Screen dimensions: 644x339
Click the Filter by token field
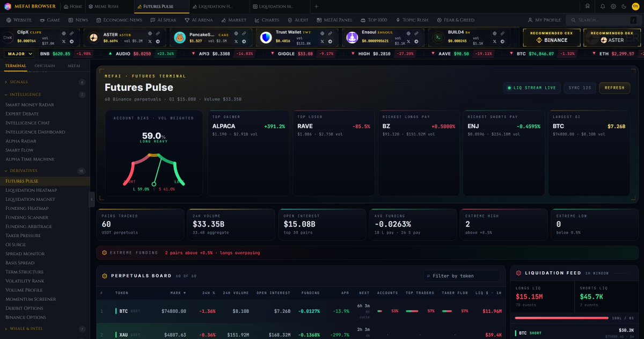462,276
